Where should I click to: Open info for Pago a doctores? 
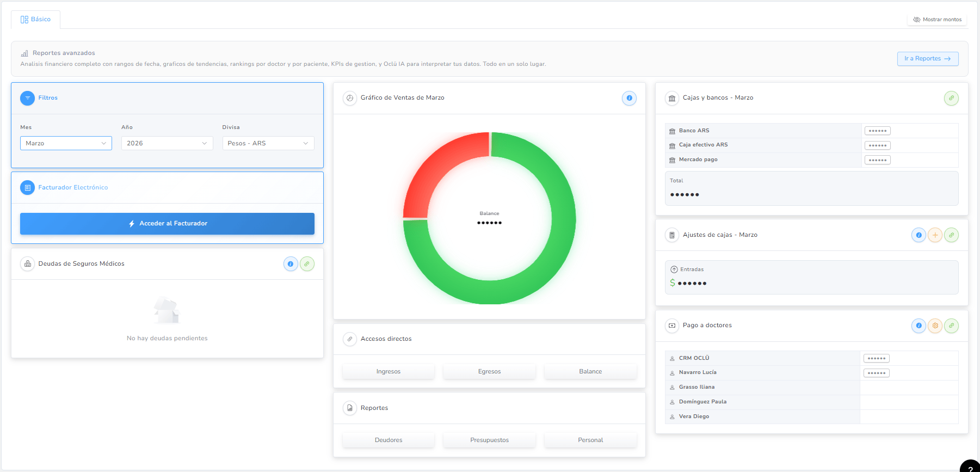919,326
